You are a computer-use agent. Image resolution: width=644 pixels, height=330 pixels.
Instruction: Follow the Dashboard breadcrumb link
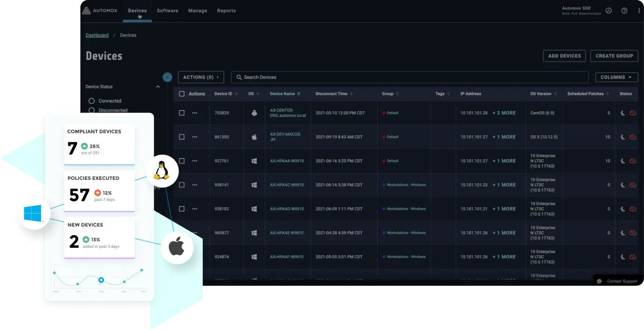97,35
